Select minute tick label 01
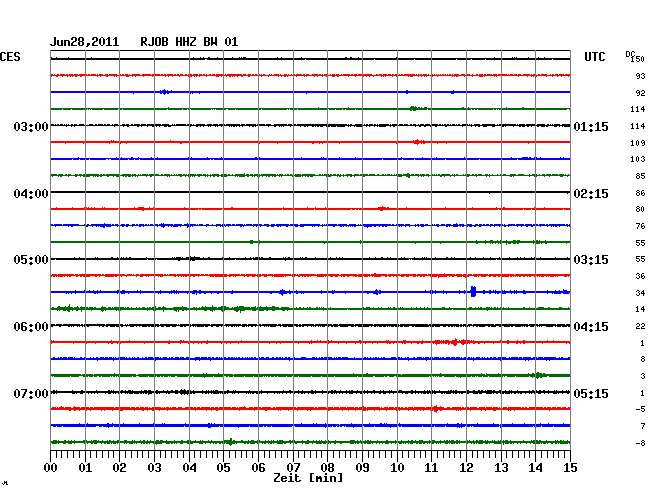Image resolution: width=650 pixels, height=494 pixels. 85,468
